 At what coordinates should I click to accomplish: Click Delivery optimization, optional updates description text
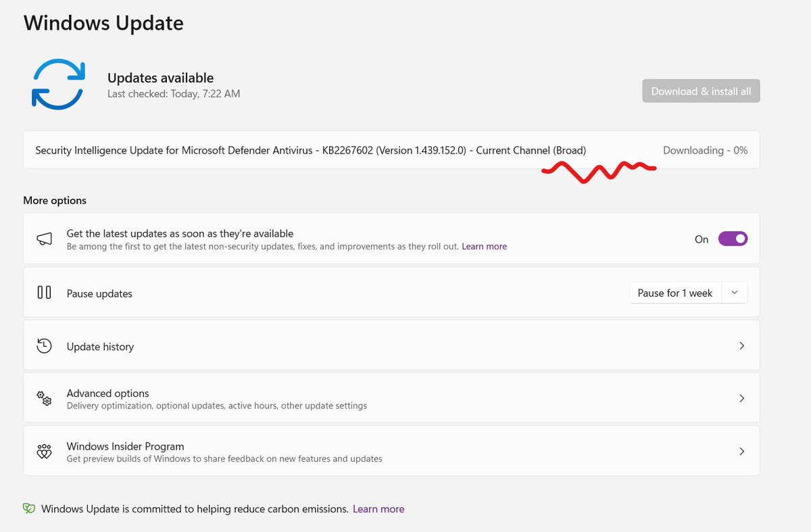point(217,406)
